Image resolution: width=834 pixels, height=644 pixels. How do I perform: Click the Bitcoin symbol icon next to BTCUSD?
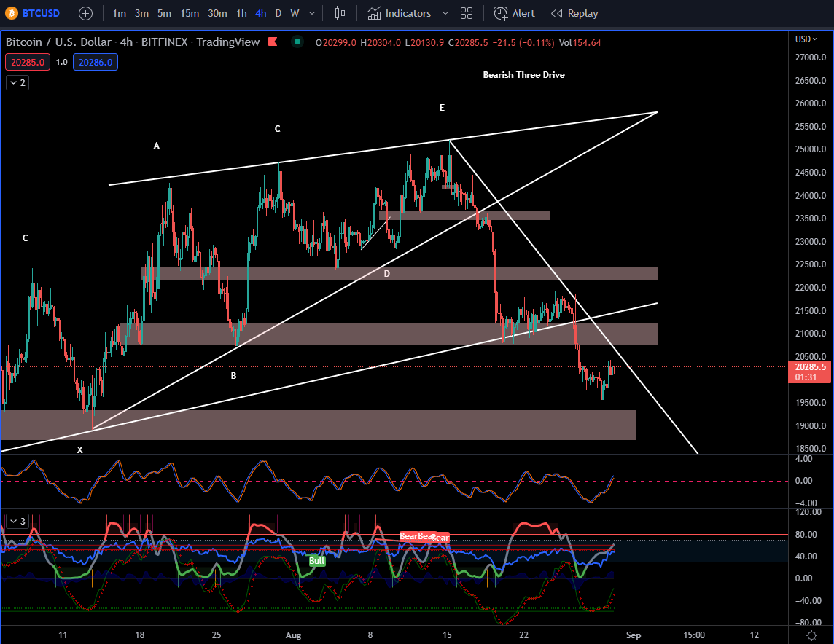[12, 13]
